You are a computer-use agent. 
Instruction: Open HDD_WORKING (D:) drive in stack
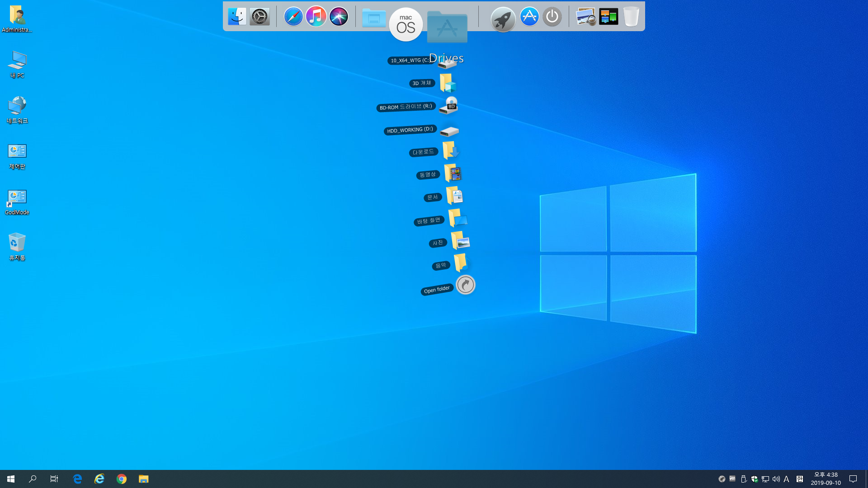pos(449,131)
